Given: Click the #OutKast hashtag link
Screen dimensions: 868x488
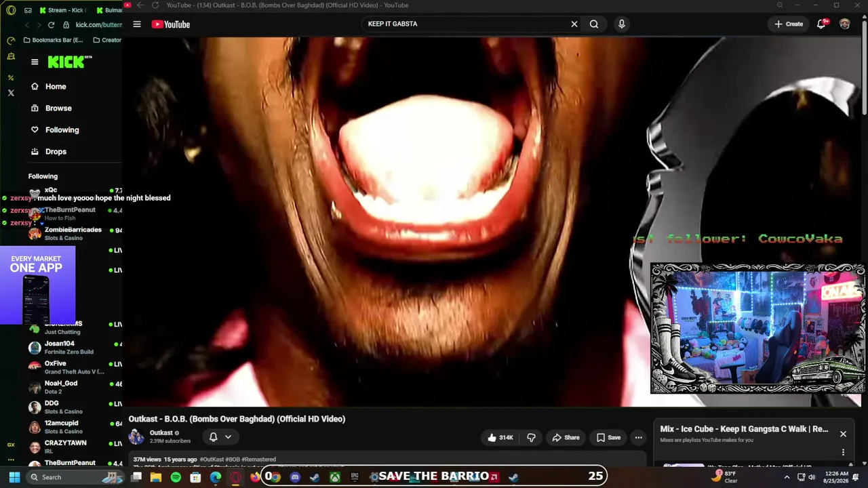Looking at the screenshot, I should coord(212,460).
